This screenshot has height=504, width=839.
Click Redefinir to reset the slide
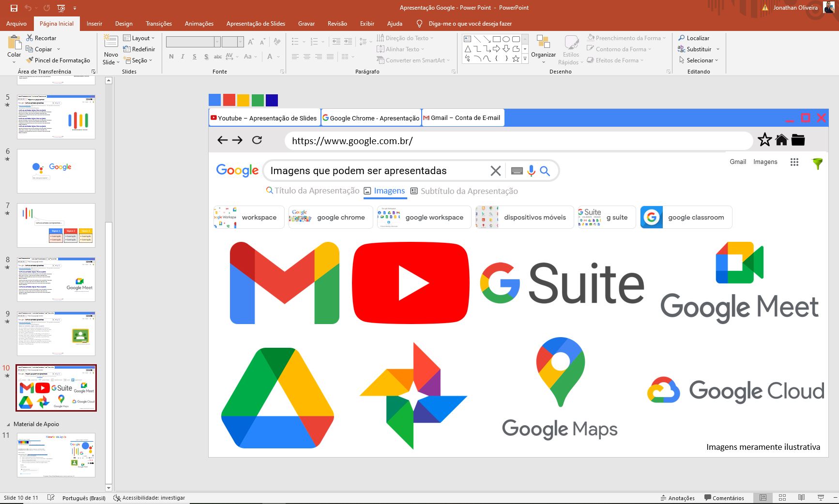(139, 49)
